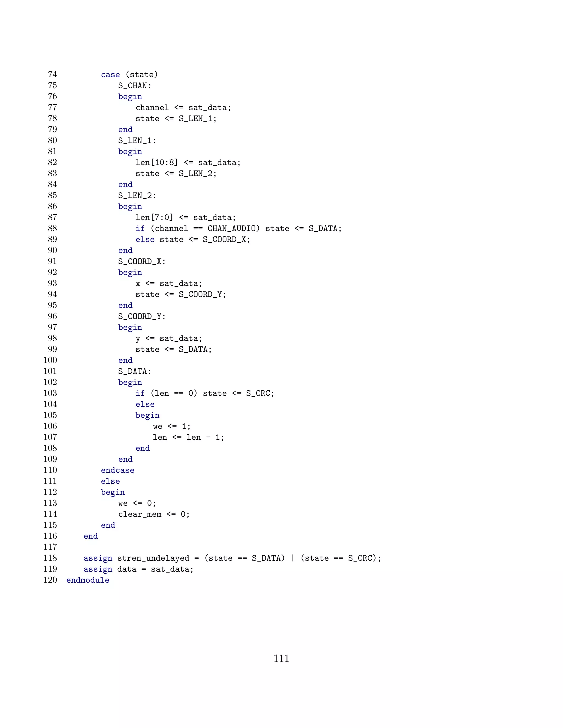Select label 'S_DATA:' on line 101
Viewport: 563px width, 728px height.
[135, 372]
